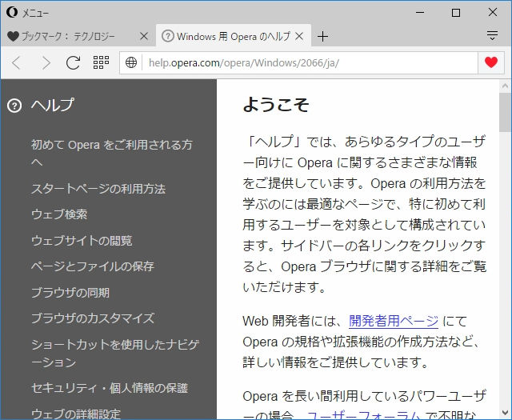Click the ヘルプ sidebar heading
This screenshot has width=512, height=420.
pyautogui.click(x=52, y=105)
